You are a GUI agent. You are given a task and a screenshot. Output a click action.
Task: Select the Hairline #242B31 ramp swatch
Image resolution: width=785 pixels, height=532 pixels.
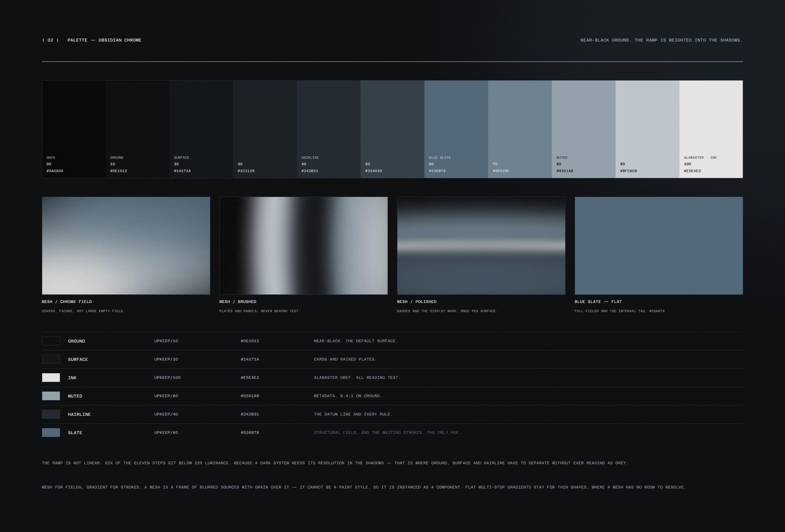[x=329, y=129]
